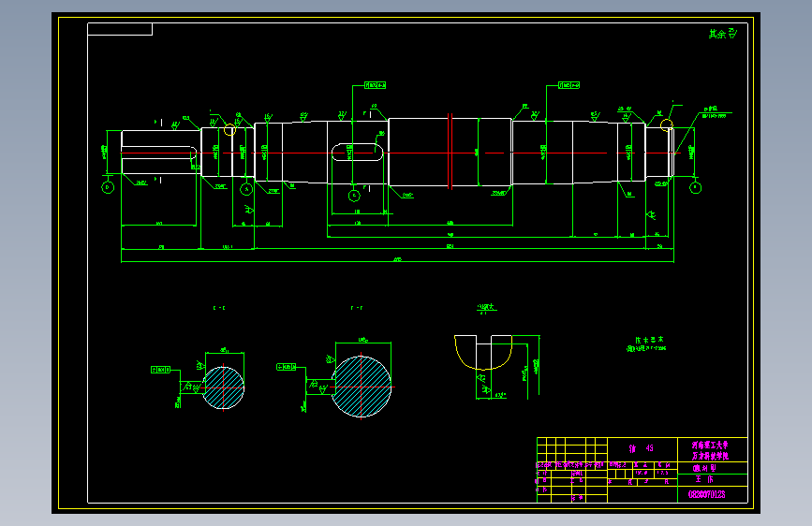Click the section label above the small section
This screenshot has width=812, height=526.
point(219,308)
